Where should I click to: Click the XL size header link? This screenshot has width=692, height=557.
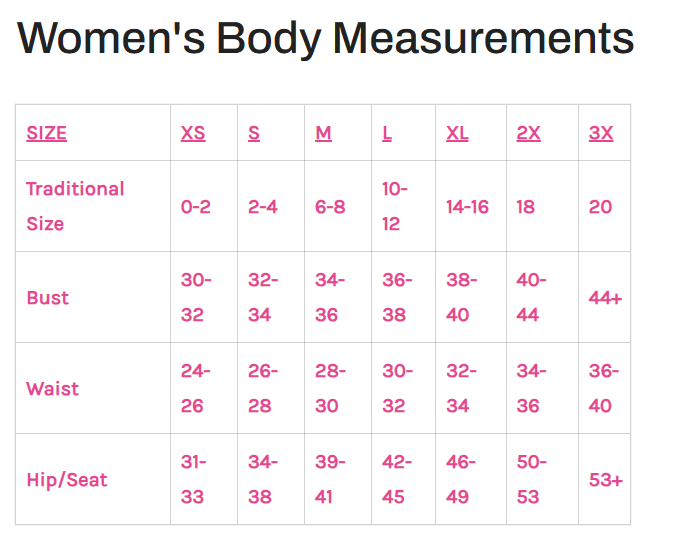pos(457,133)
